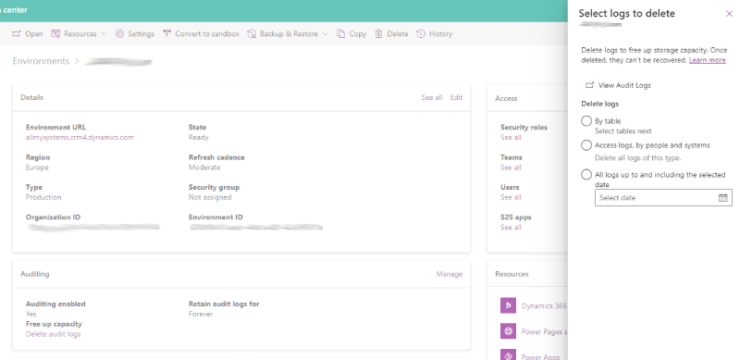This screenshot has height=360, width=740.
Task: Click the Copy environment icon
Action: pyautogui.click(x=341, y=34)
